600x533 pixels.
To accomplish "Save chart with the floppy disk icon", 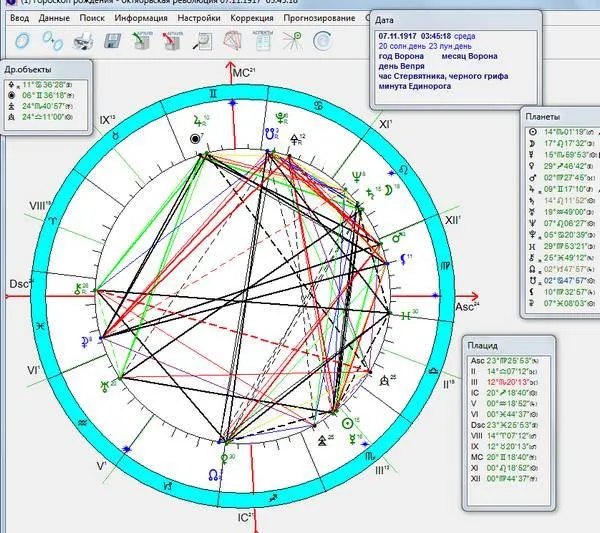I will [113, 41].
